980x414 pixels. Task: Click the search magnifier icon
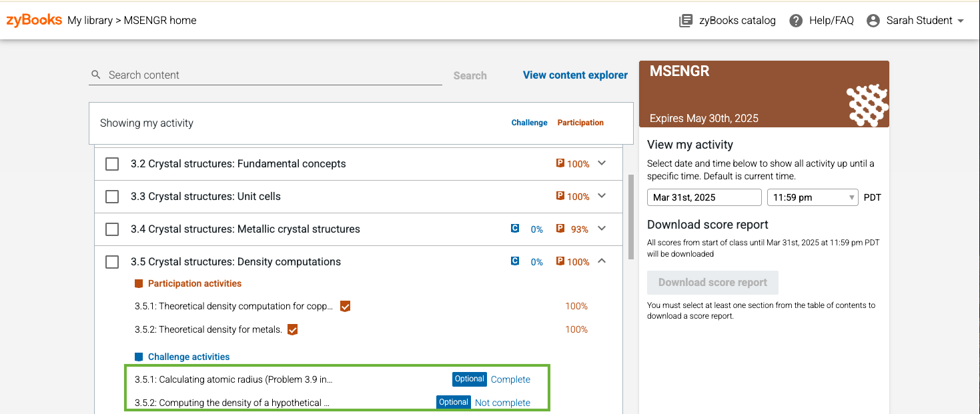[96, 75]
